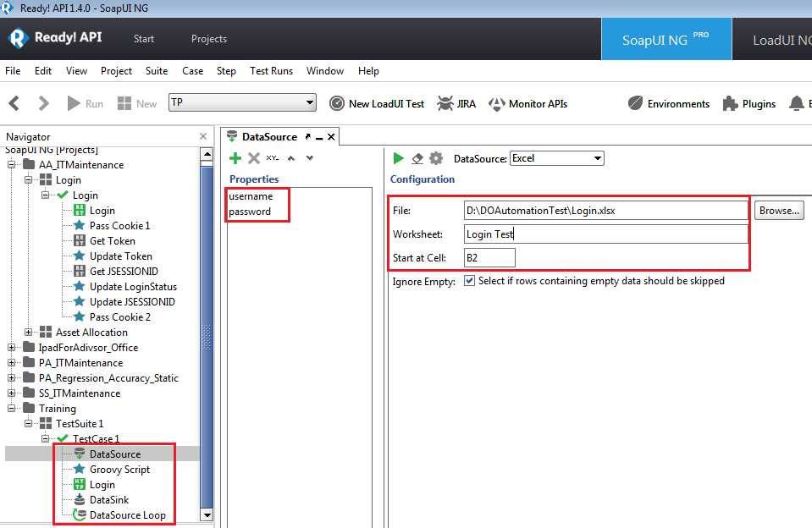
Task: Click the Run play button in toolbar
Action: [74, 103]
